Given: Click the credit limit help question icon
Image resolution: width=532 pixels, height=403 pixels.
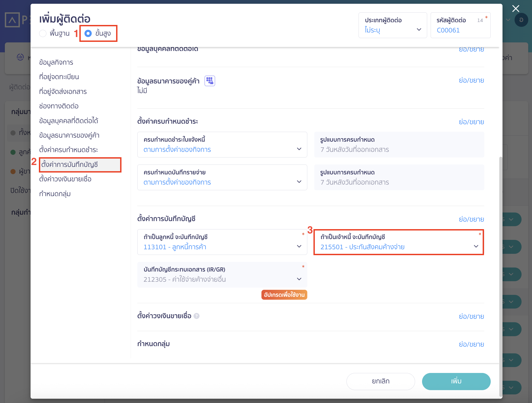Looking at the screenshot, I should pyautogui.click(x=197, y=316).
